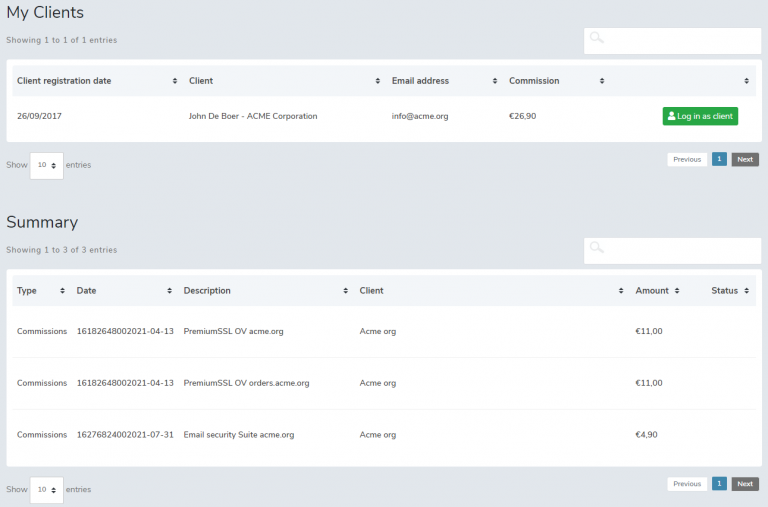Click the My Clients heading
Viewport: 768px width, 507px height.
point(45,12)
